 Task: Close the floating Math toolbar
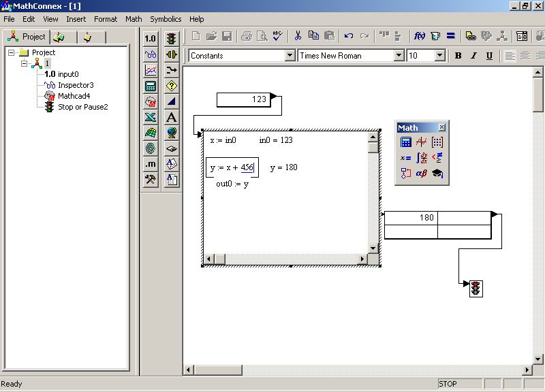(441, 127)
